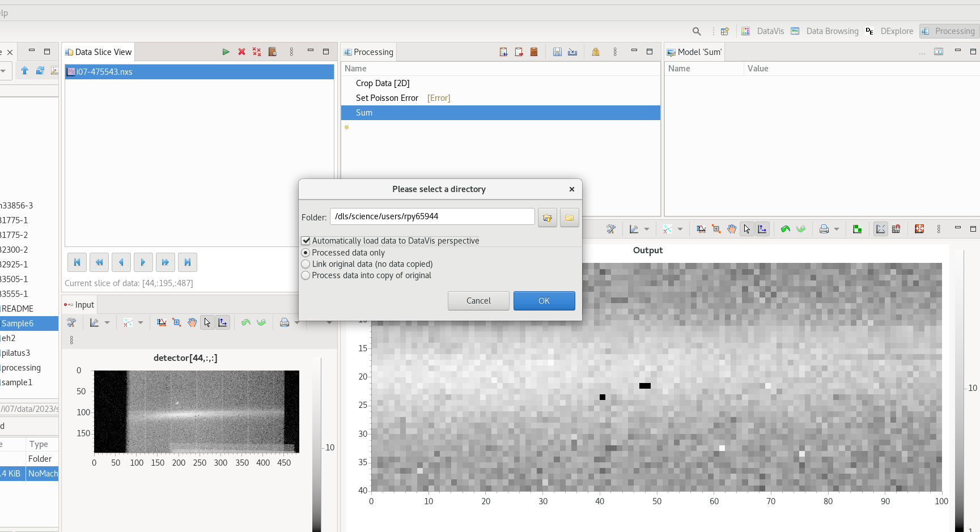The image size is (980, 532).
Task: Click the rescale axes icon in the Input toolbar
Action: [162, 323]
